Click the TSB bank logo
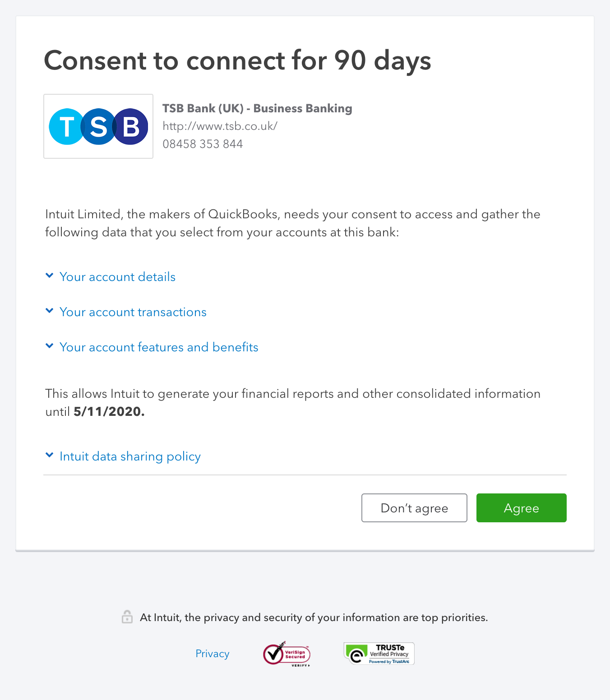This screenshot has height=700, width=610. click(x=98, y=126)
